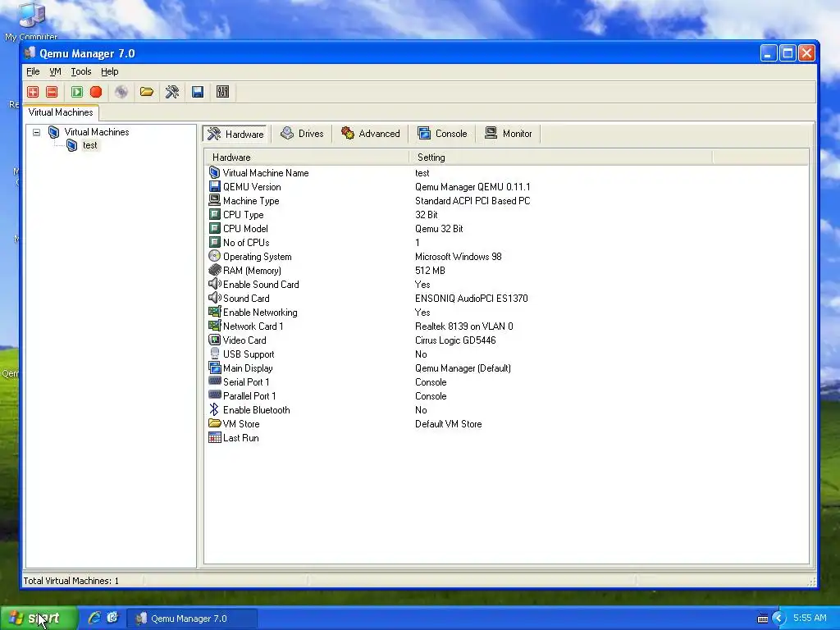Image resolution: width=840 pixels, height=630 pixels.
Task: Switch to the Advanced tab
Action: click(371, 134)
